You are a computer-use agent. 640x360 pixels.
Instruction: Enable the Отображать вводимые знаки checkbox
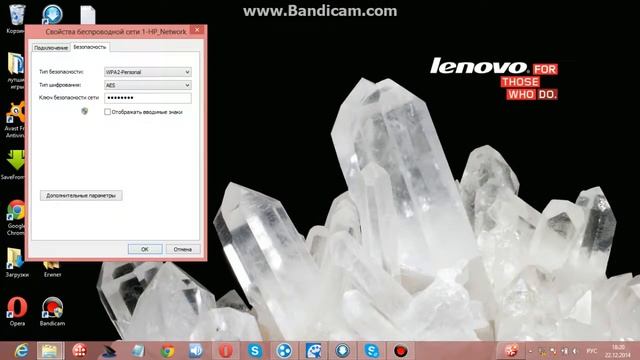(107, 112)
